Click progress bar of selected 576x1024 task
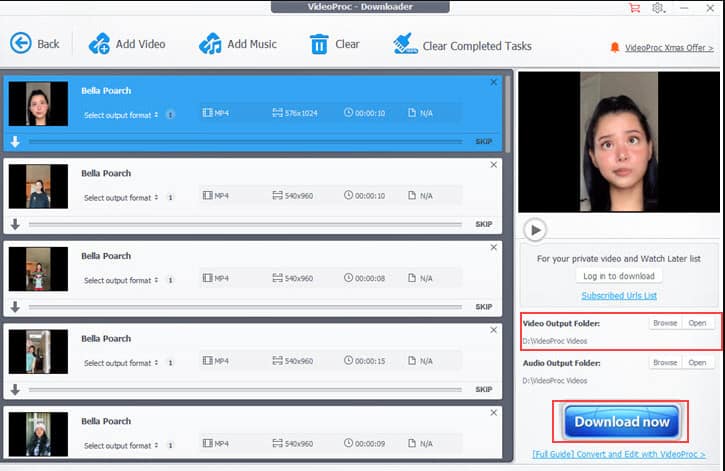The height and width of the screenshot is (471, 725). 245,142
